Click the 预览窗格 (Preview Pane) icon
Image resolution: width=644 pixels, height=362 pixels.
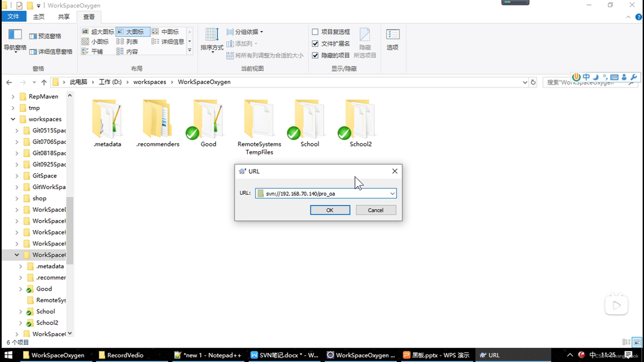pyautogui.click(x=44, y=36)
